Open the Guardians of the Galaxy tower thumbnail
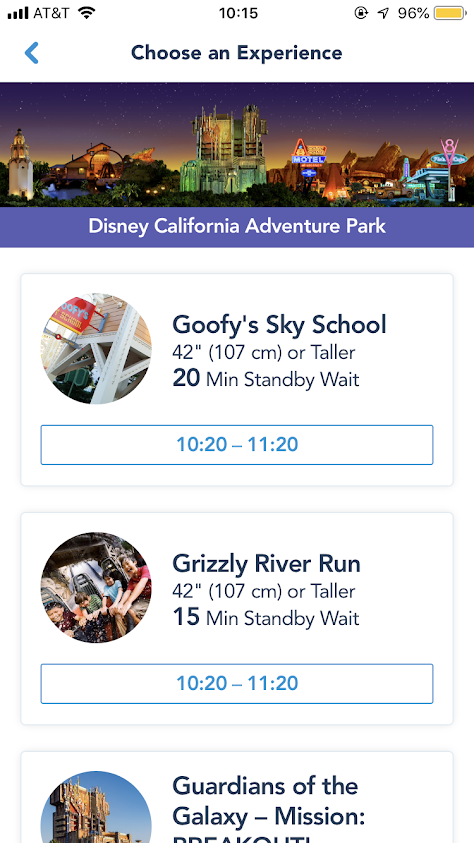 [x=96, y=807]
